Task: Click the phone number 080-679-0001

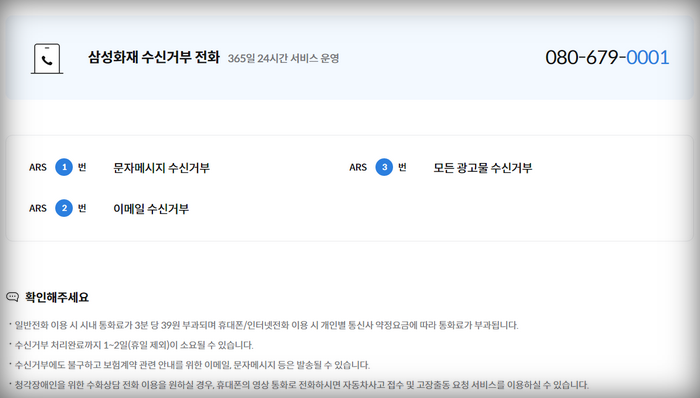Action: click(x=607, y=58)
